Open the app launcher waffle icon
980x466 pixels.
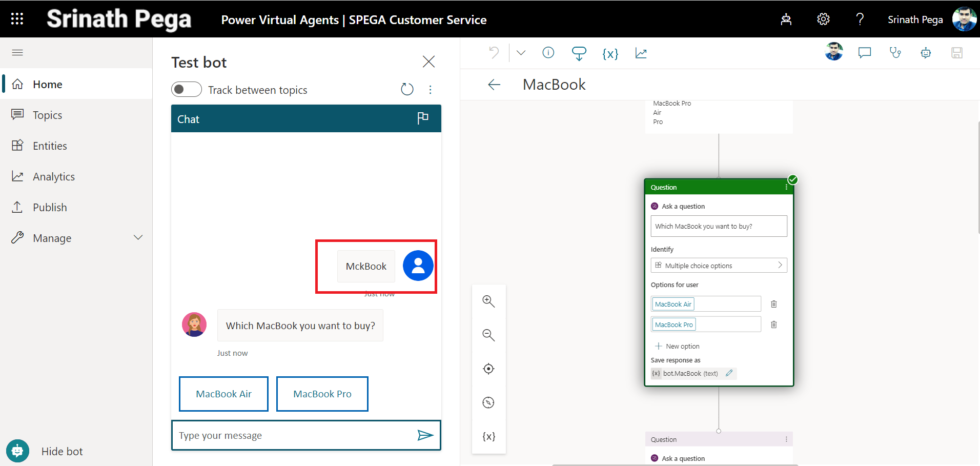coord(17,19)
